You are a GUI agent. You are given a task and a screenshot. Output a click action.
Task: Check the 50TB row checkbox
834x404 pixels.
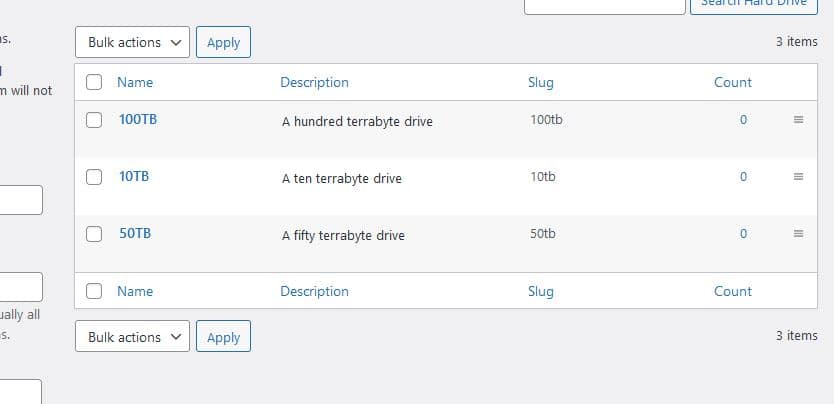[x=94, y=234]
